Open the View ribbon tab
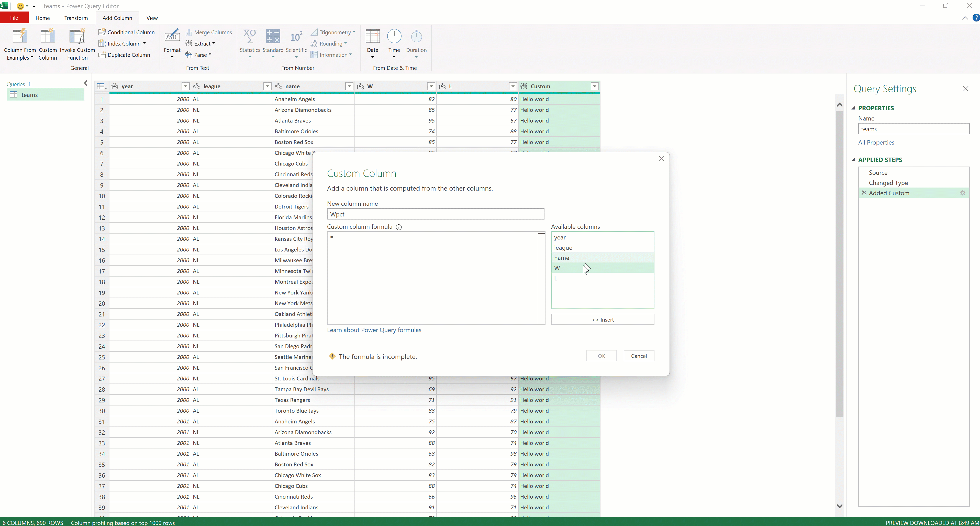 coord(152,18)
